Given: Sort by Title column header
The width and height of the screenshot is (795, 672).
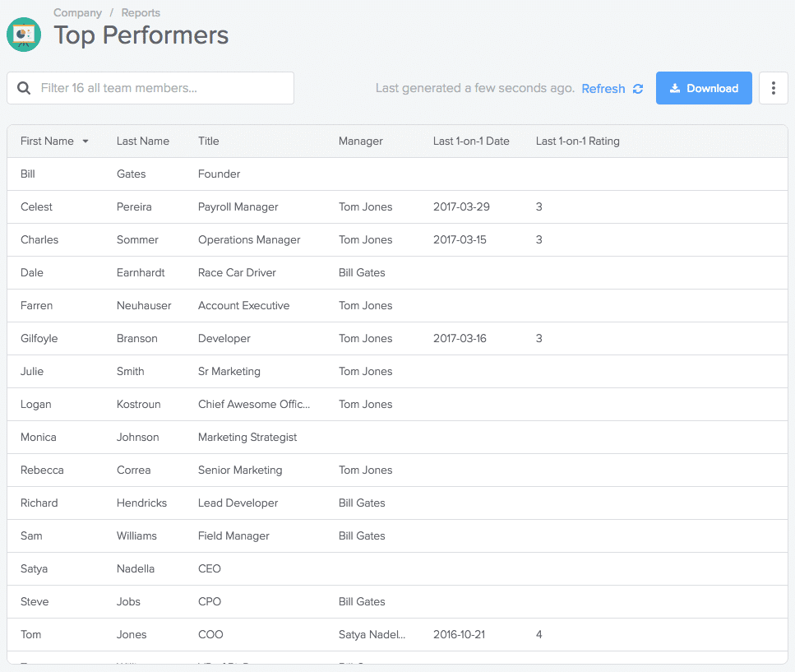Looking at the screenshot, I should click(x=209, y=141).
